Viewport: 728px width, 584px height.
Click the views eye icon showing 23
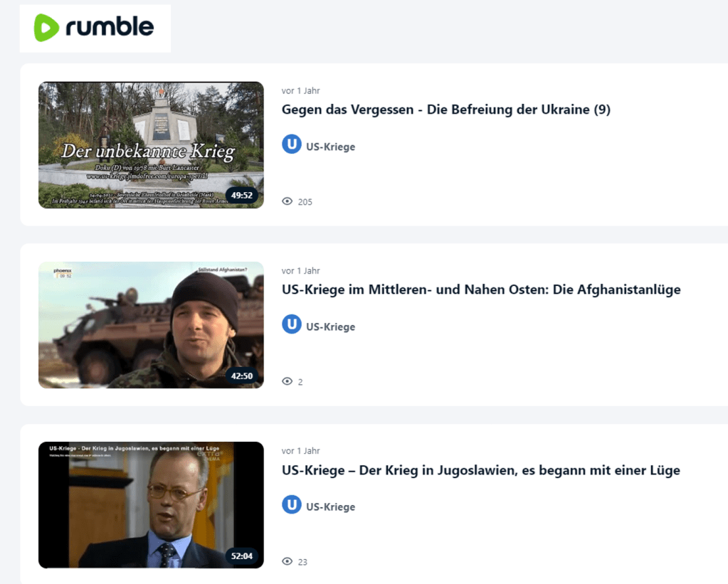coord(287,562)
